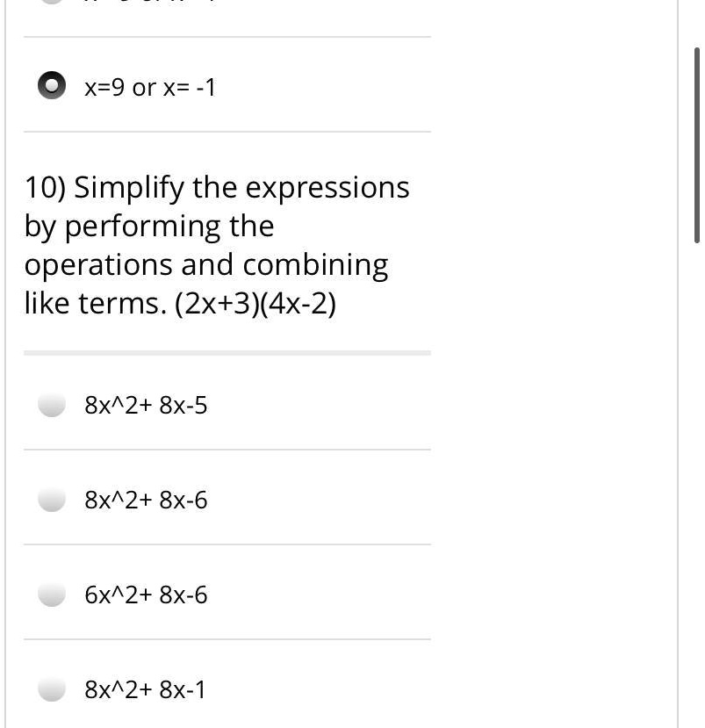Select the radio button beside 8x^2+ 8x-6
Viewport: 705px width, 728px height.
(53, 500)
